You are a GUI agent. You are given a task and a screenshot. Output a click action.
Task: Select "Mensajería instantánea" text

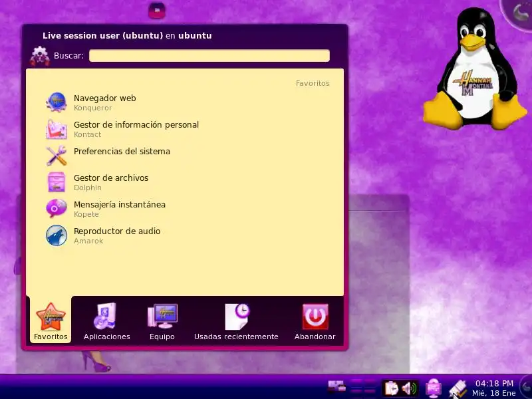tap(120, 205)
